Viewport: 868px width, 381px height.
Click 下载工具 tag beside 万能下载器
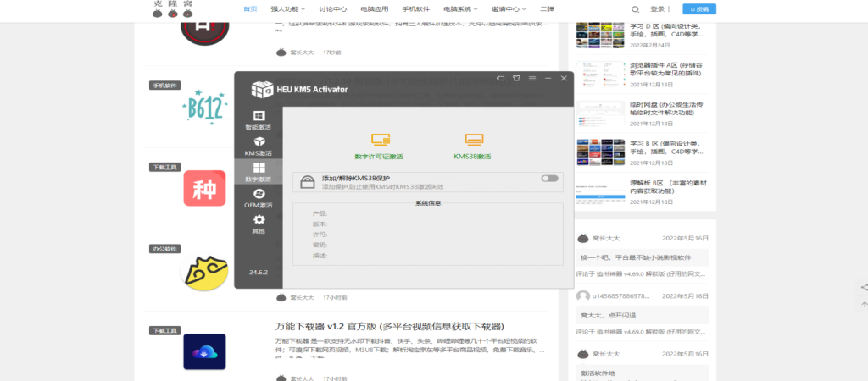(x=165, y=330)
